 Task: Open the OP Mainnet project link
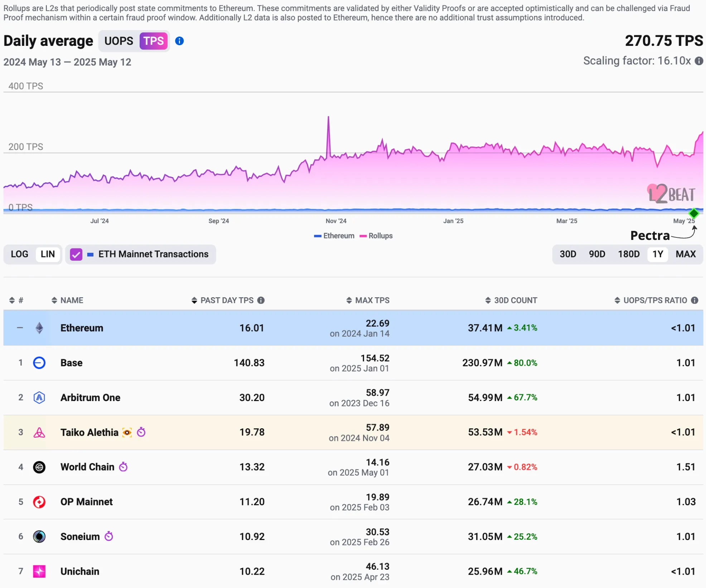pyautogui.click(x=86, y=502)
